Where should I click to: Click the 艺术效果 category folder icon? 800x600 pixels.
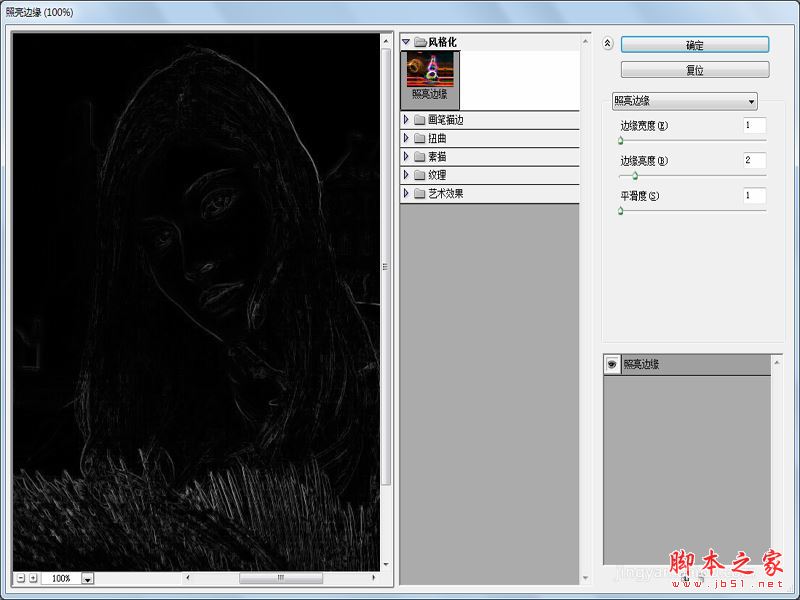pos(419,192)
